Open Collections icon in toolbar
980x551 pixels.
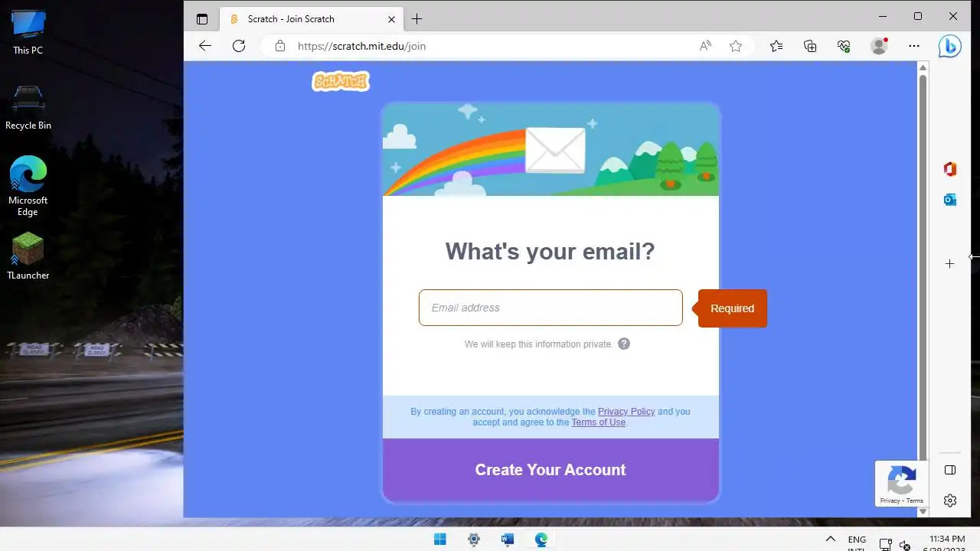(x=810, y=46)
